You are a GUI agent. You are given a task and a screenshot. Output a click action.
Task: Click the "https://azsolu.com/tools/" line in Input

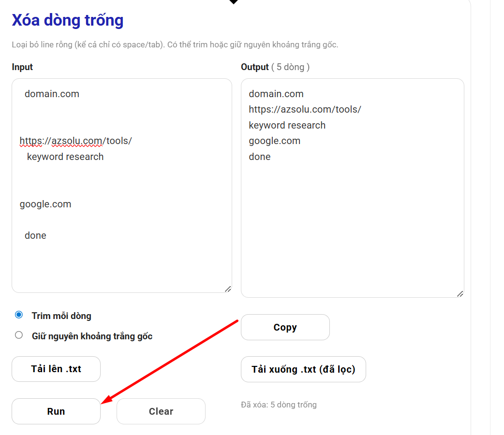(x=75, y=141)
